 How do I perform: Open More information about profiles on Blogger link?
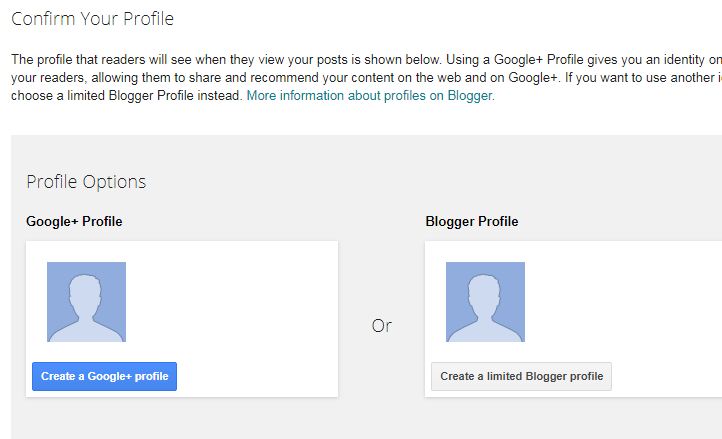point(370,96)
